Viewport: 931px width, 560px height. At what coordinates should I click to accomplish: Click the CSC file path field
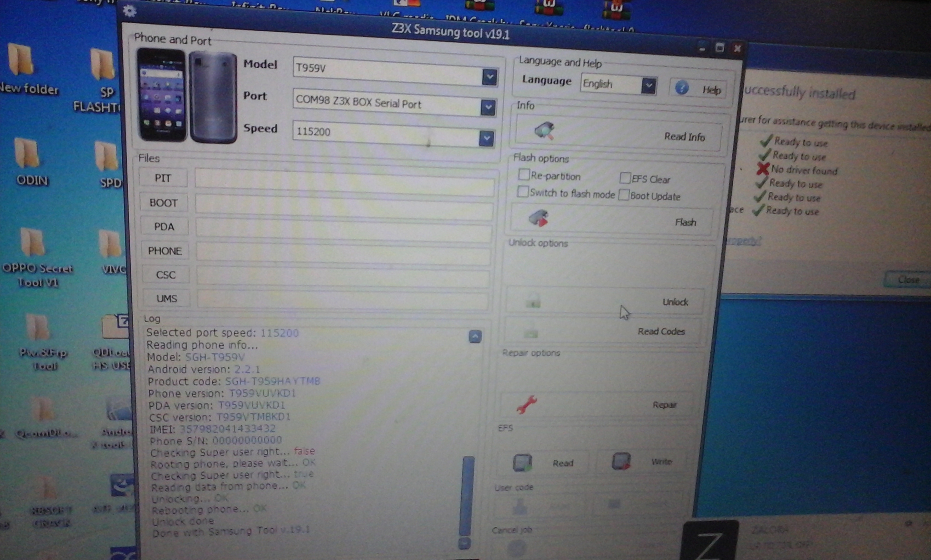[x=343, y=277]
